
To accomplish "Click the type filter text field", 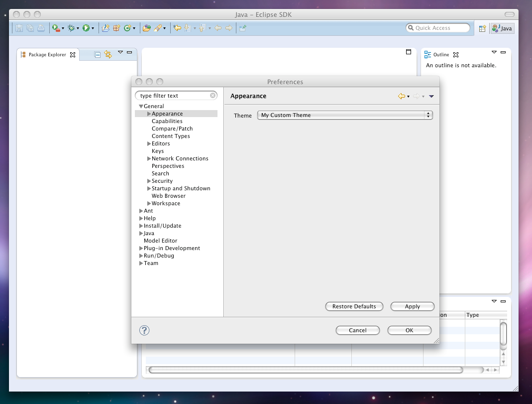I will pyautogui.click(x=174, y=96).
